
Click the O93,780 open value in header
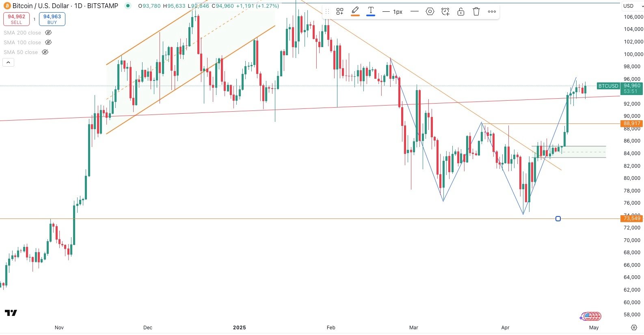(x=149, y=6)
